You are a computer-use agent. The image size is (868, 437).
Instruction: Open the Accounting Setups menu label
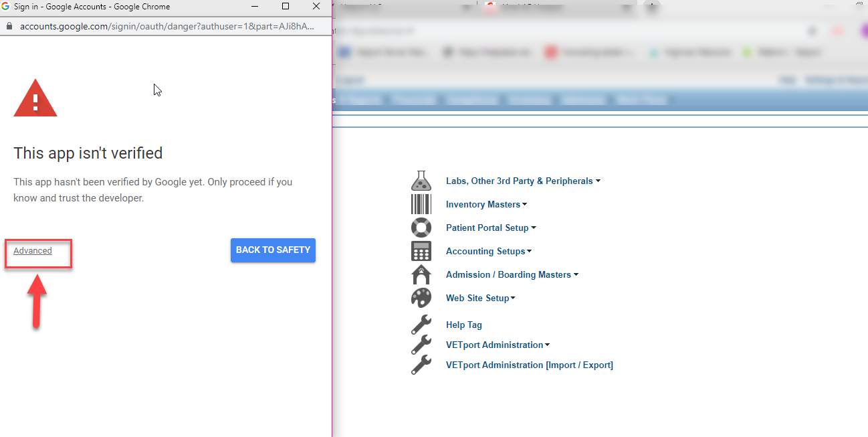(485, 251)
